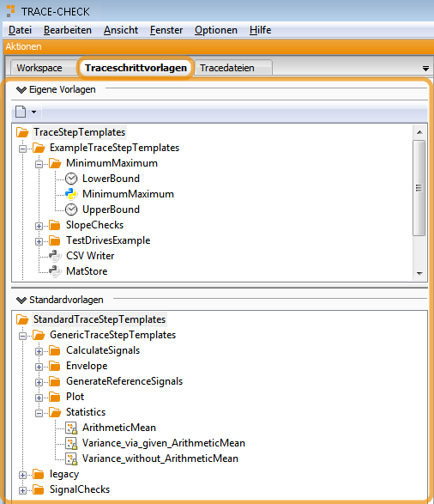The height and width of the screenshot is (504, 434).
Task: Select the Variance_without_ArithmeticMean label
Action: pos(160,458)
